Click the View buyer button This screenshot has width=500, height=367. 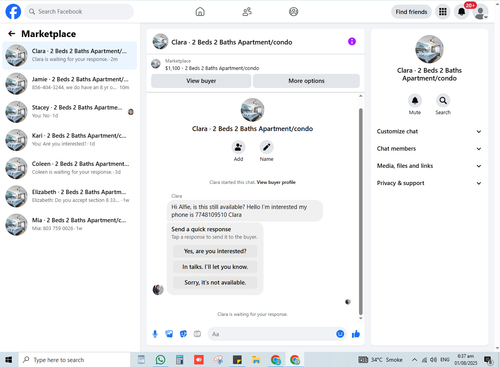(x=201, y=81)
